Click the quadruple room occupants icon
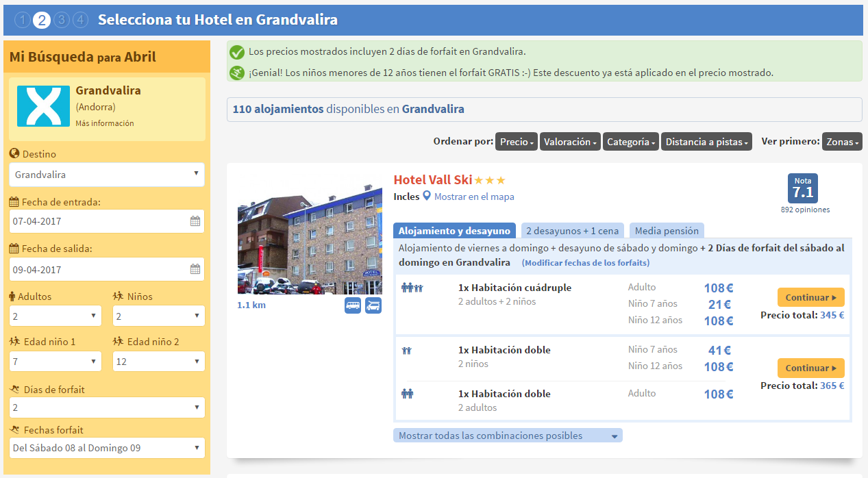Image resolution: width=868 pixels, height=478 pixels. tap(412, 288)
